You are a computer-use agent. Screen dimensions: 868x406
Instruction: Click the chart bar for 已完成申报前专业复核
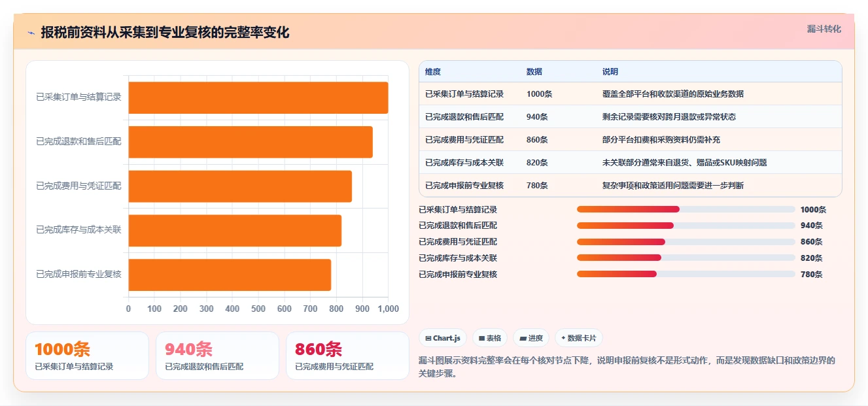(230, 275)
